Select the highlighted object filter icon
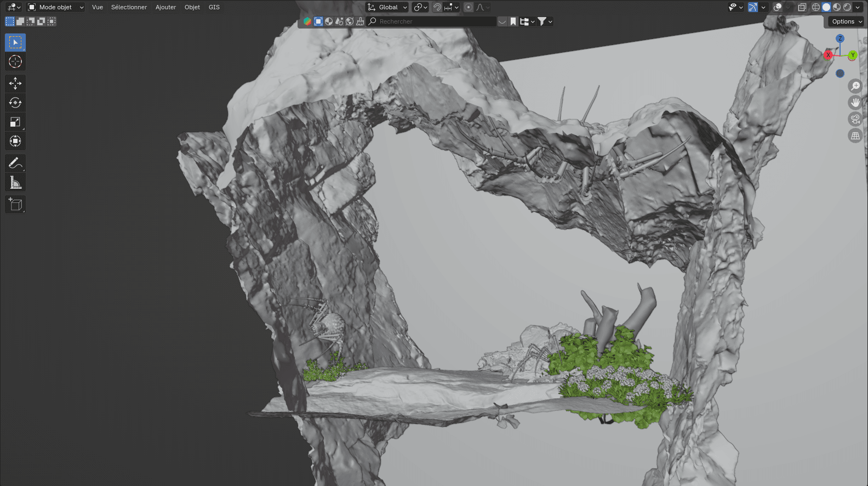This screenshot has width=868, height=486. point(318,21)
